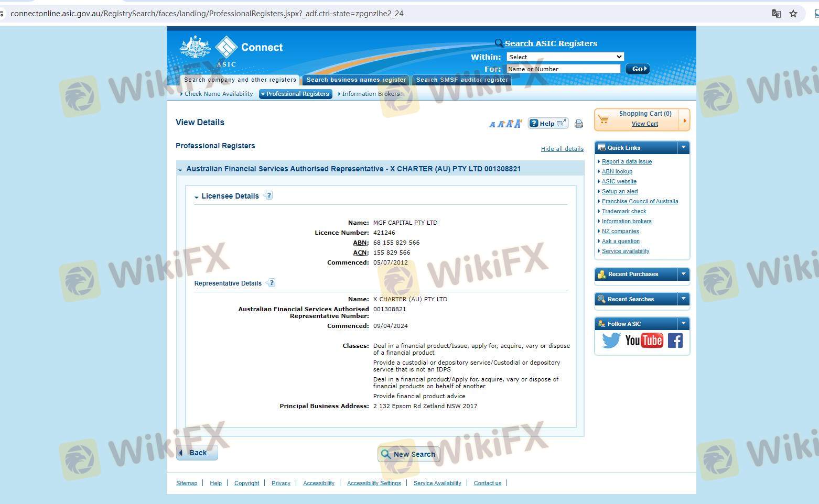
Task: Click Accessibility Settings footer link
Action: click(374, 483)
